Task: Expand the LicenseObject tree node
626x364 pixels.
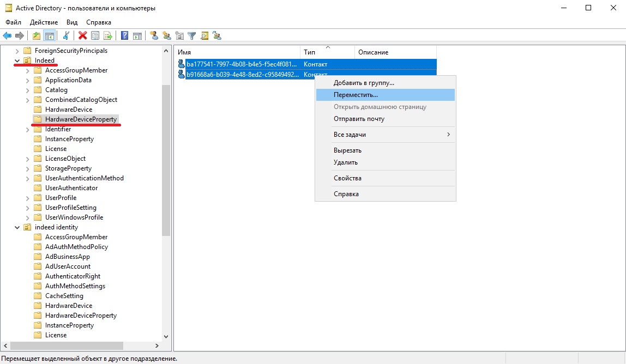Action: (x=27, y=159)
